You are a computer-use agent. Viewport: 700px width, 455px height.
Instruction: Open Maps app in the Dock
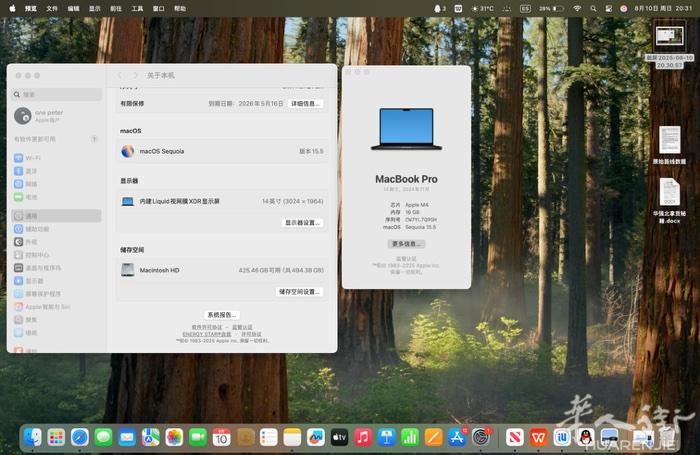click(151, 437)
